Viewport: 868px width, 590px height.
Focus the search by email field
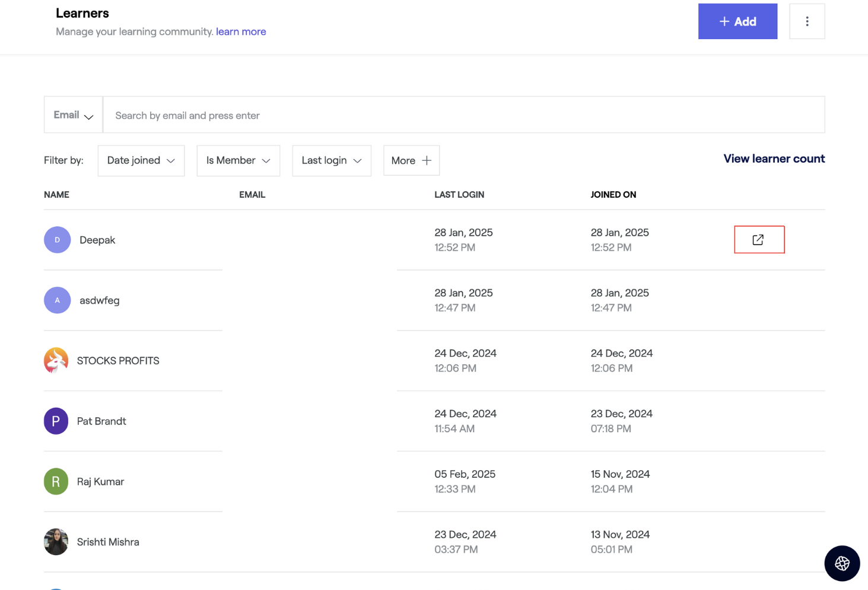[463, 115]
